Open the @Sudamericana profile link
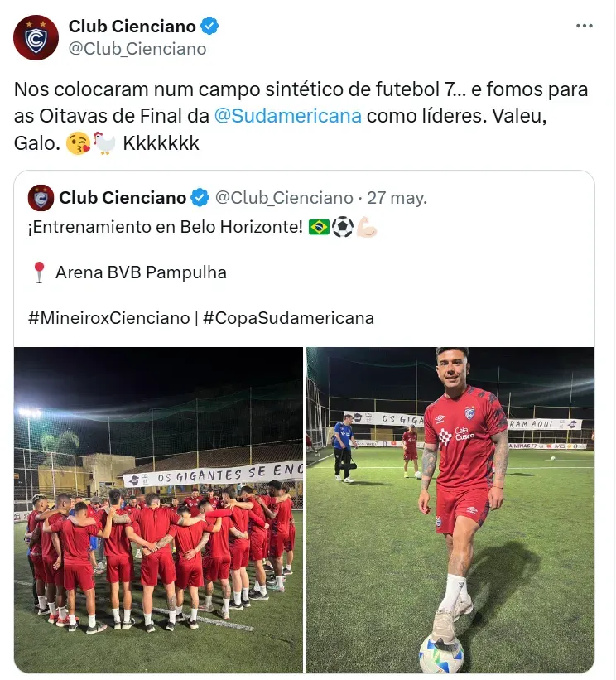616x680 pixels. (x=290, y=117)
